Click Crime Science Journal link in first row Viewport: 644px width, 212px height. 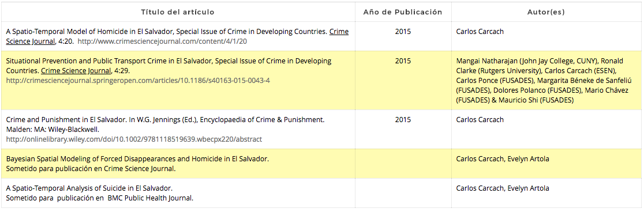click(x=177, y=36)
